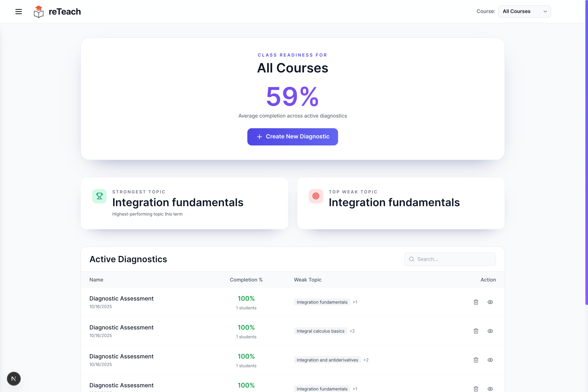Viewport: 588px width, 392px height.
Task: Delete the Integral calculus basics diagnostic
Action: pyautogui.click(x=476, y=331)
